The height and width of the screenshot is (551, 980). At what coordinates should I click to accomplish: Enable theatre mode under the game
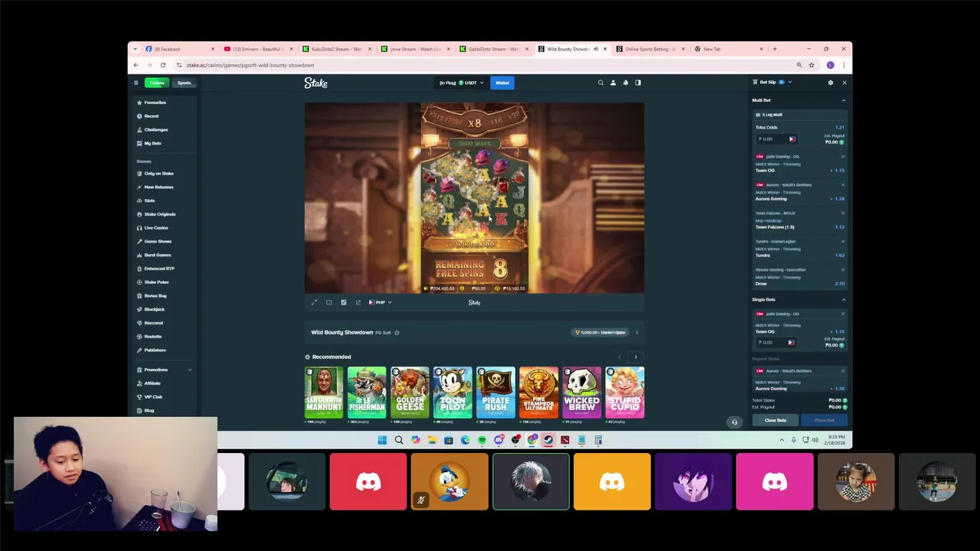tap(329, 302)
